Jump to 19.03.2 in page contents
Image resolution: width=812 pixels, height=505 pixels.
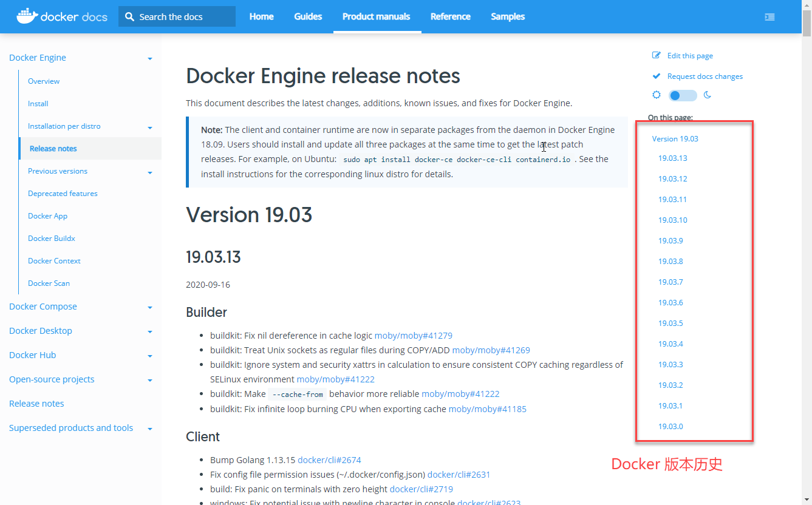click(x=670, y=385)
